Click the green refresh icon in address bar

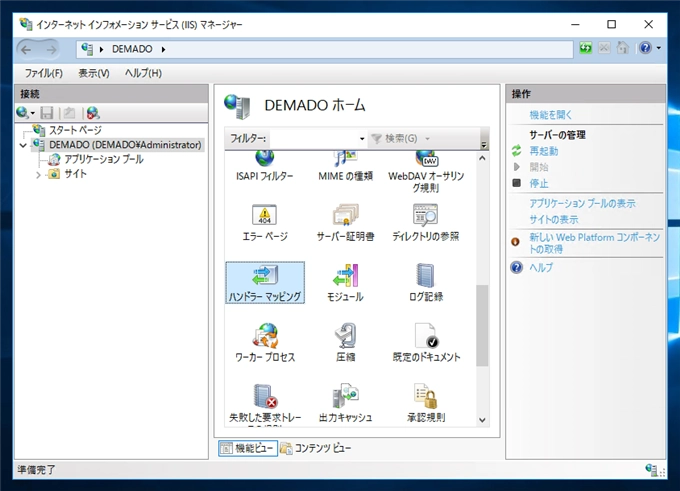tap(585, 48)
